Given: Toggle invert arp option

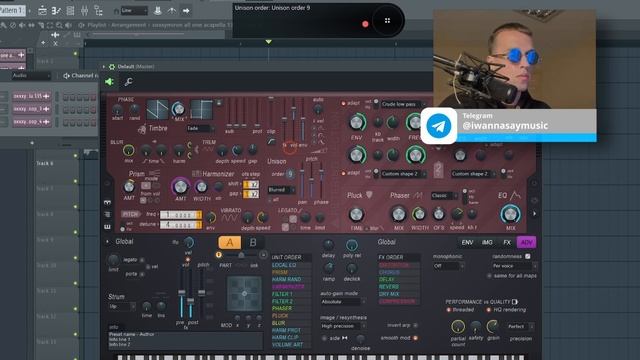Looking at the screenshot, I should (x=416, y=325).
